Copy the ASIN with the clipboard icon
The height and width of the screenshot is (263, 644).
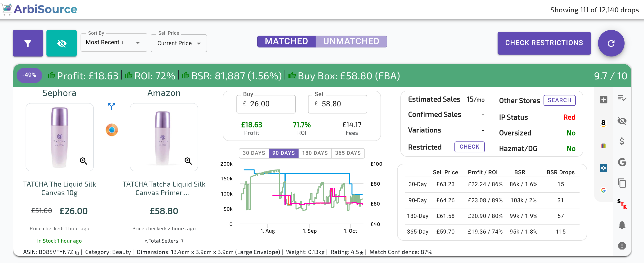(x=77, y=253)
